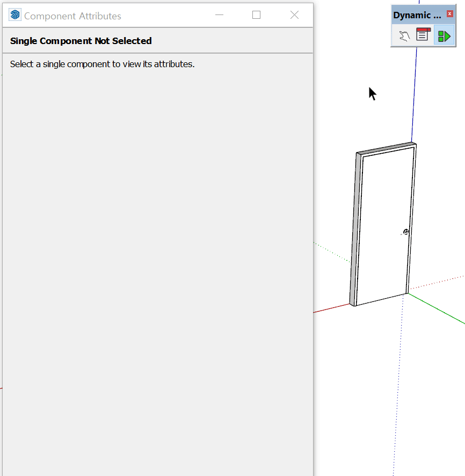Click the Dynamic toolbar title bar
465x476 pixels.
point(417,15)
